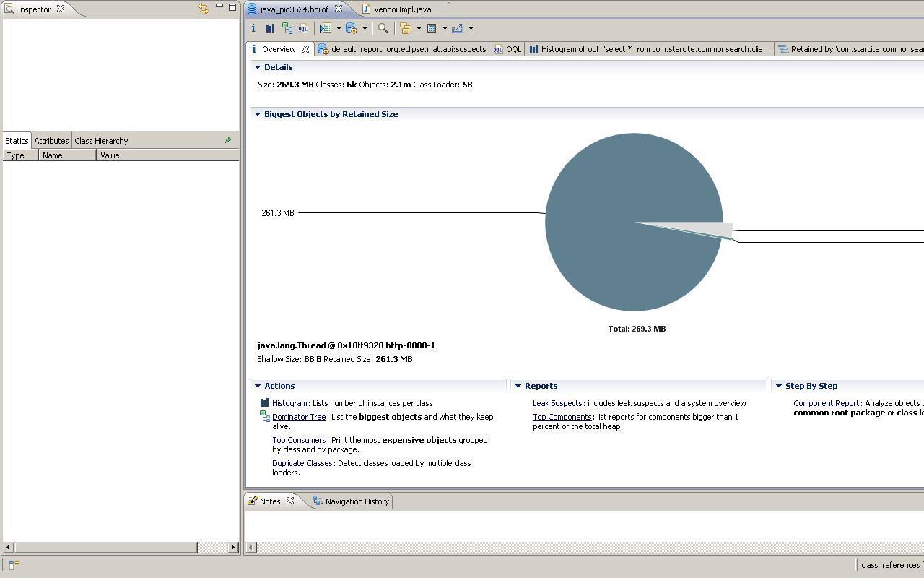Open the Query Browser dropdown arrow

pos(365,28)
